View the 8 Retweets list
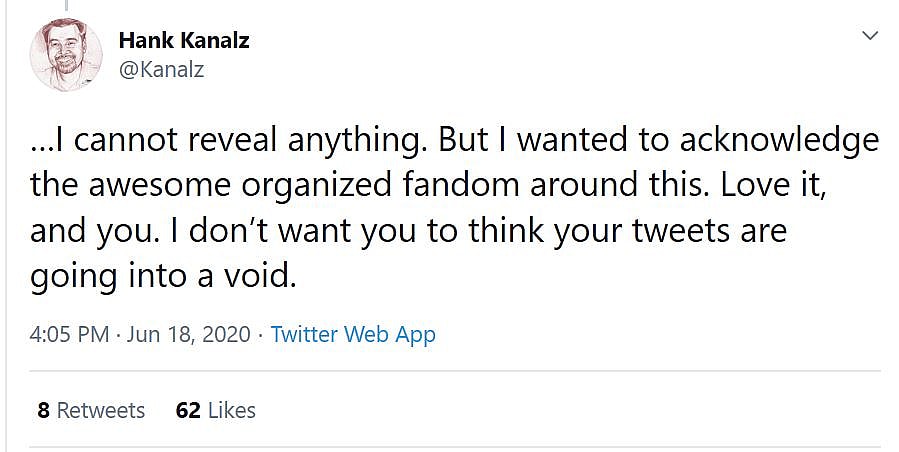The width and height of the screenshot is (899, 452). coord(91,410)
